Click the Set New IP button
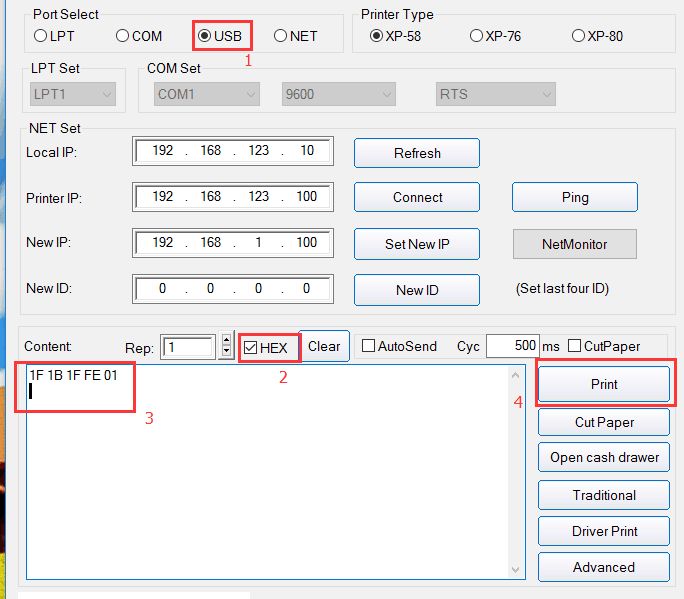The image size is (684, 599). [x=417, y=244]
